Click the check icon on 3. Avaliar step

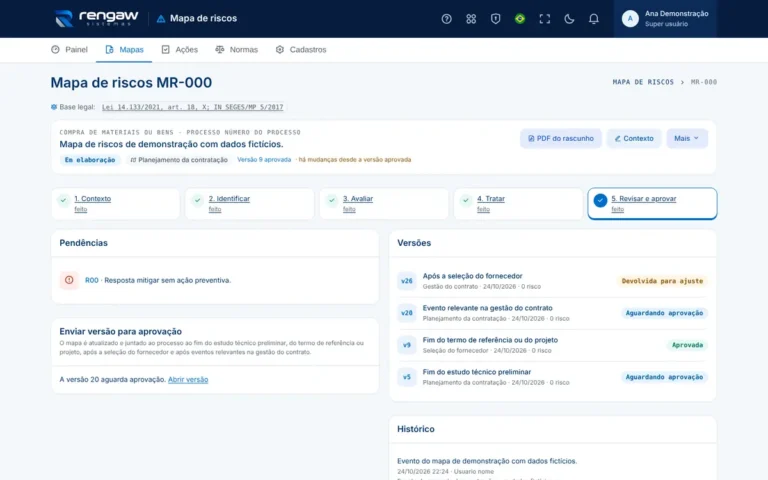[332, 200]
